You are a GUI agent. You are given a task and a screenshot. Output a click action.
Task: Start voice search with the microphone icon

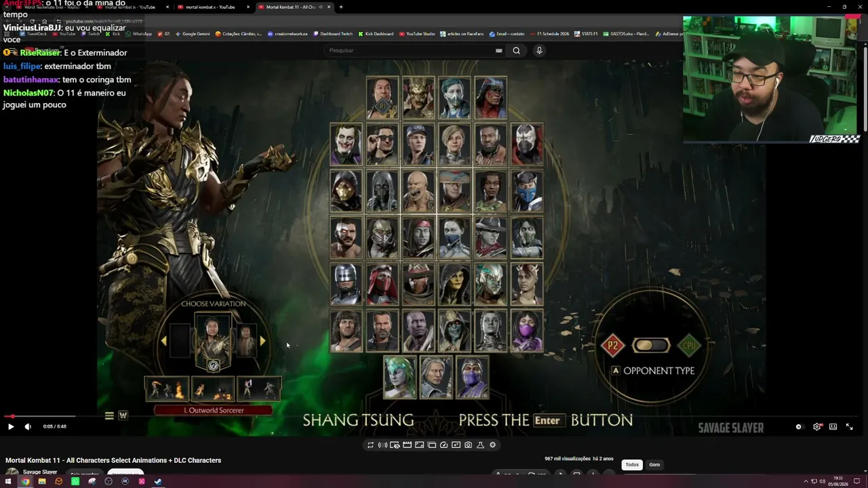[539, 50]
